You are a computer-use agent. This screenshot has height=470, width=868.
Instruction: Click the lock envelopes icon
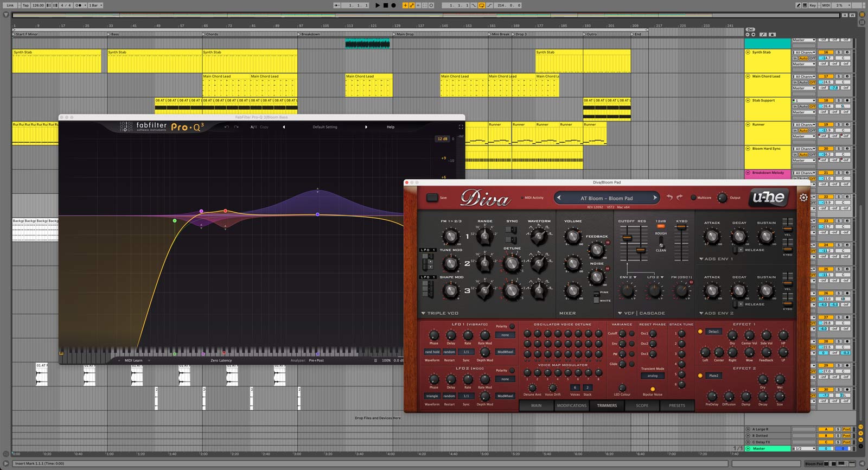[772, 34]
